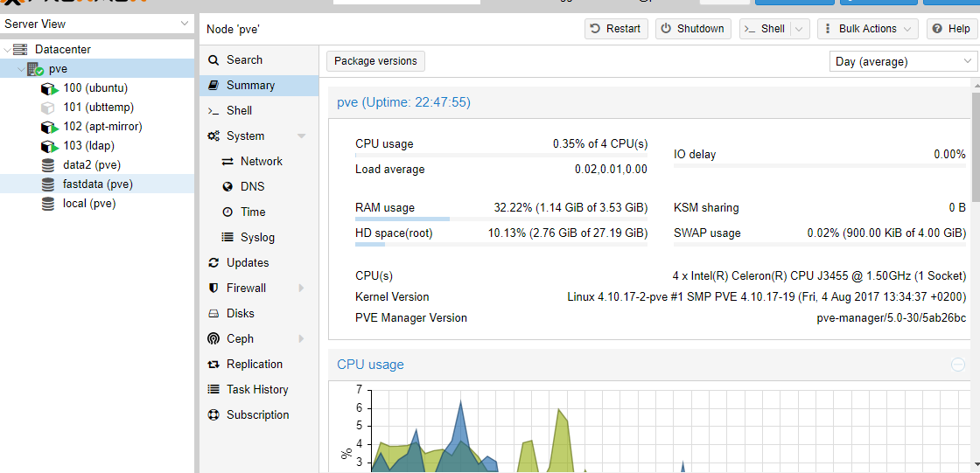Select the Summary menu item

(259, 85)
